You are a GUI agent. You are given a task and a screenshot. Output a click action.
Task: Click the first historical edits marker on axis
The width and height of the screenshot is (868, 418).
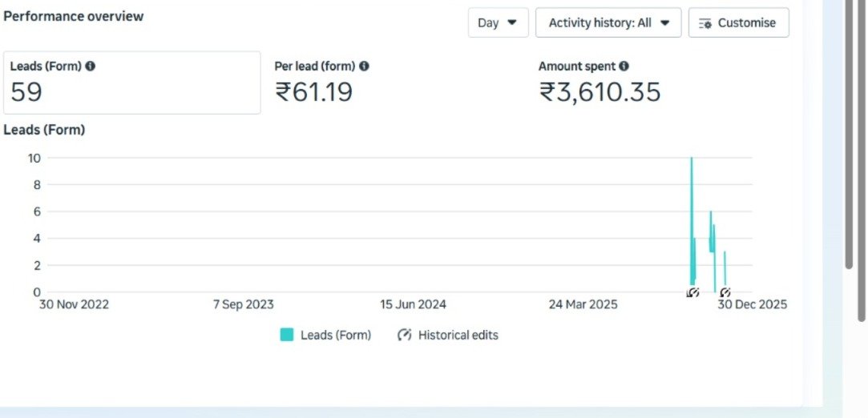click(x=693, y=293)
